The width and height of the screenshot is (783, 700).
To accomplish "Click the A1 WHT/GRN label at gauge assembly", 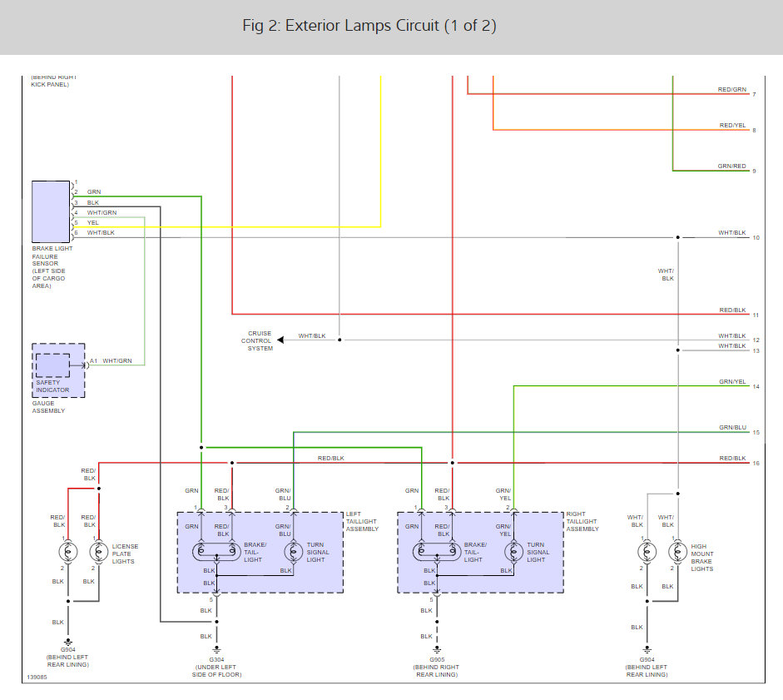I will tap(111, 360).
